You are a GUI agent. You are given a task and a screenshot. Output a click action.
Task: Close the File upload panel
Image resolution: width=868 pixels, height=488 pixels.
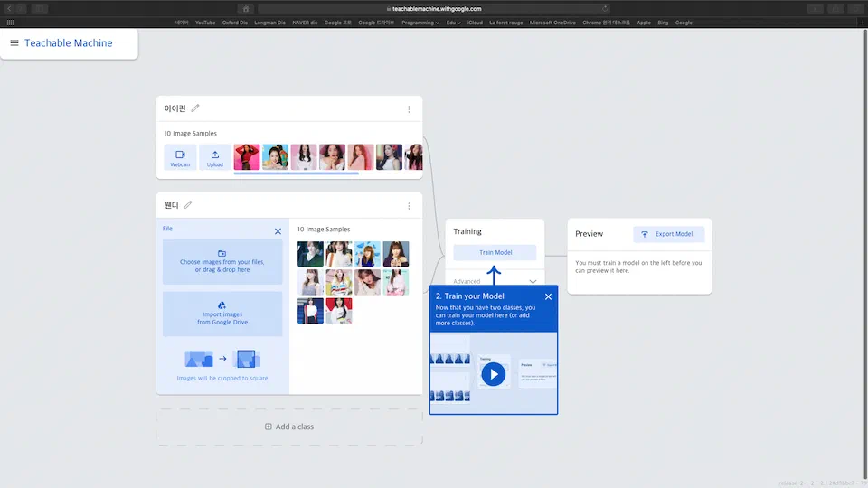click(278, 231)
